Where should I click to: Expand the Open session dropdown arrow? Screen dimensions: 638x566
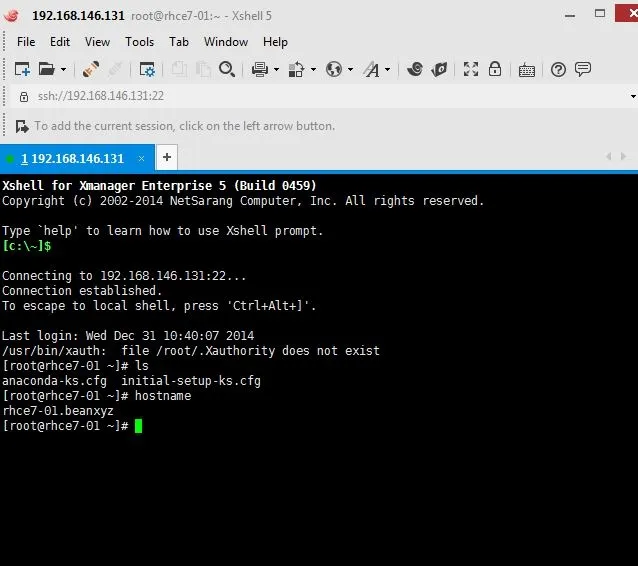point(63,70)
